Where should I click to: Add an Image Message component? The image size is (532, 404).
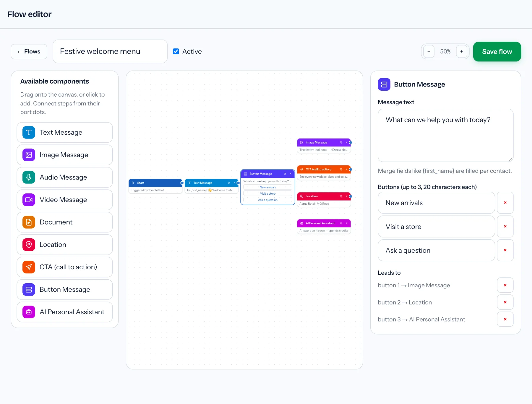(65, 155)
